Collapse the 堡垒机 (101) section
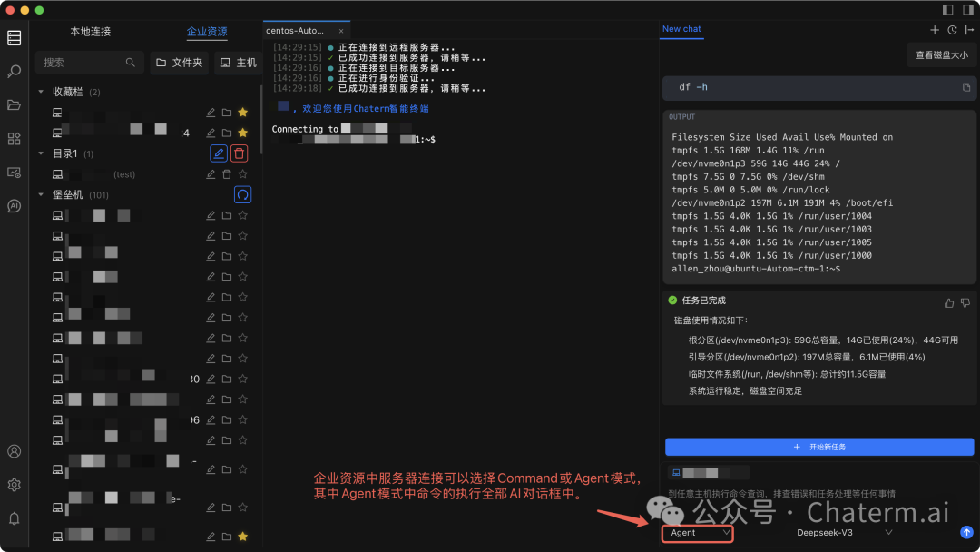Viewport: 980px width, 552px height. tap(40, 194)
